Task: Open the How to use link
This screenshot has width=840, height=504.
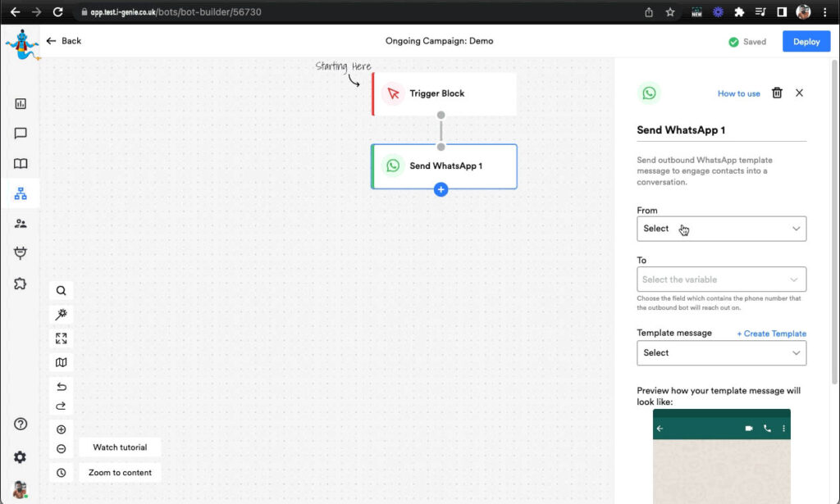Action: click(x=738, y=93)
